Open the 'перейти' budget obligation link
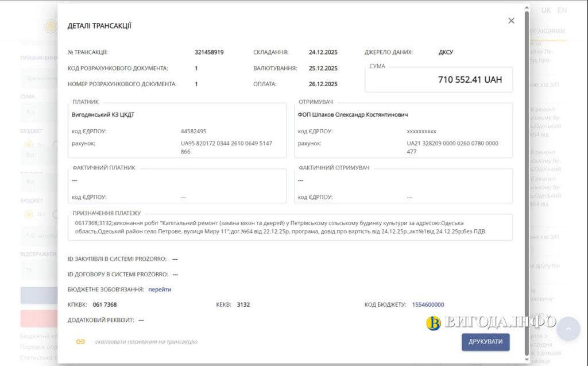 tap(160, 290)
